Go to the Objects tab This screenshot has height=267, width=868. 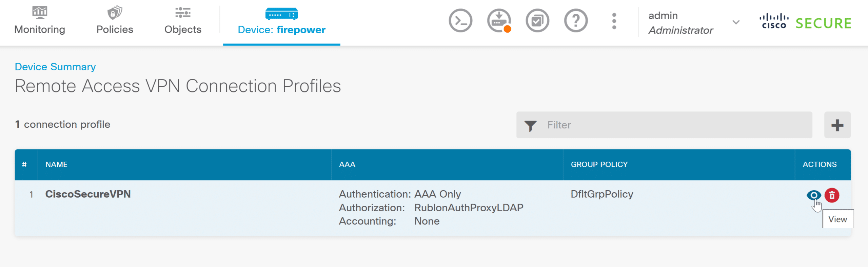tap(183, 21)
